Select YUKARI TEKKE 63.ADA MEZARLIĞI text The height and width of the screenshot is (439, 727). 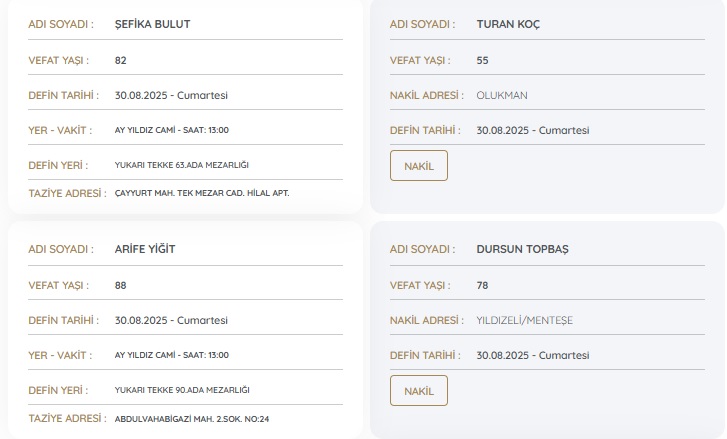click(x=182, y=165)
